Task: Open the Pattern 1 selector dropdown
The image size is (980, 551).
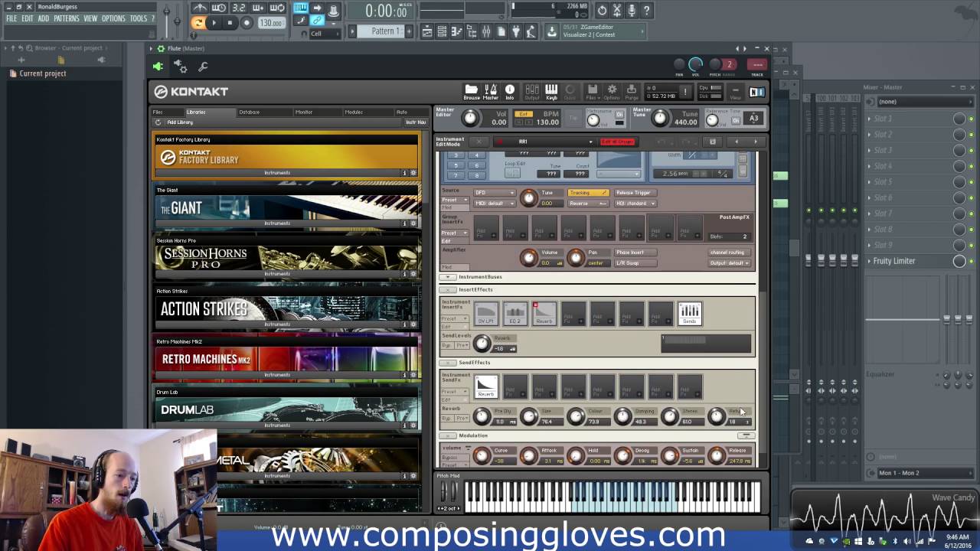Action: 386,31
